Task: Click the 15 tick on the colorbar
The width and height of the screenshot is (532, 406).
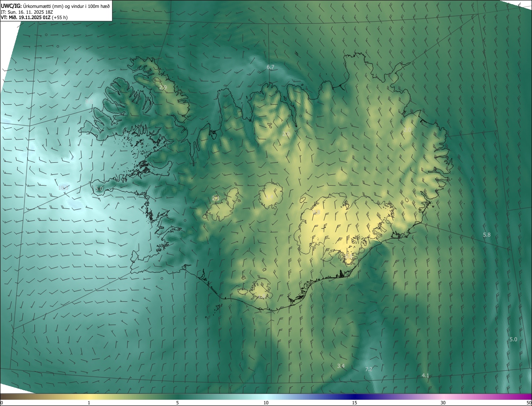Action: tap(355, 403)
